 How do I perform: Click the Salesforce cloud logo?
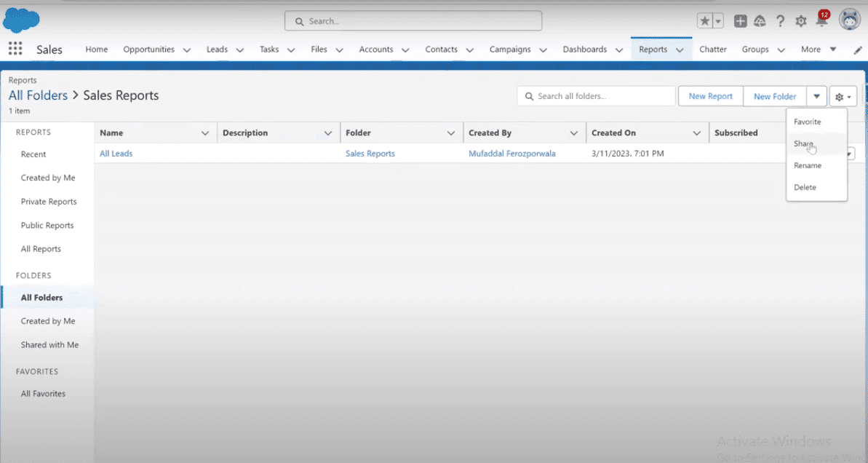[x=21, y=20]
